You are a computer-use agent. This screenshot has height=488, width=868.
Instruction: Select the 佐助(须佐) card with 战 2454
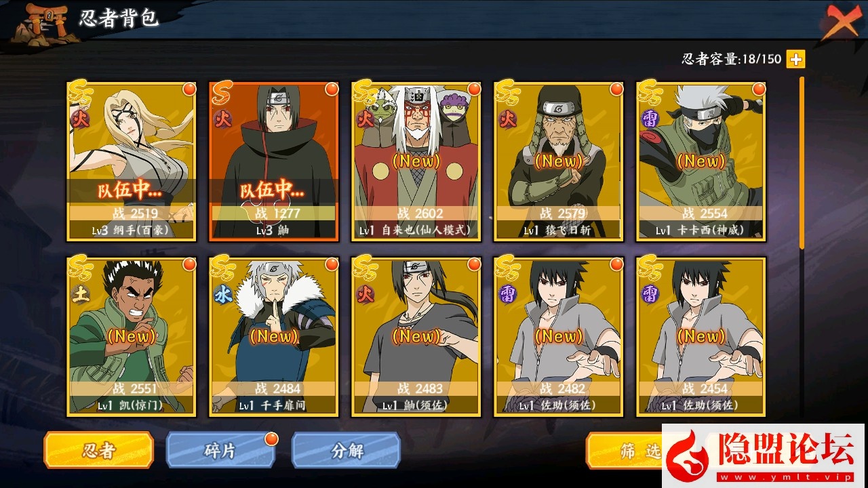[701, 336]
